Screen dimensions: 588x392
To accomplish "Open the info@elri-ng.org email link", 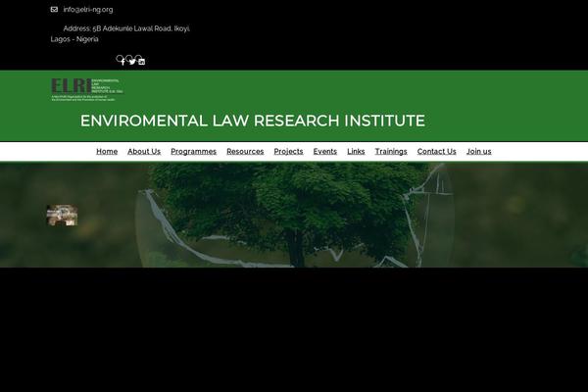I will pos(88,10).
